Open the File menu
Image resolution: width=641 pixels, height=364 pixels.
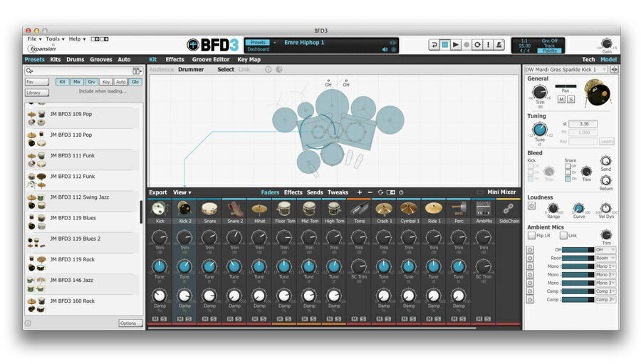tap(34, 39)
